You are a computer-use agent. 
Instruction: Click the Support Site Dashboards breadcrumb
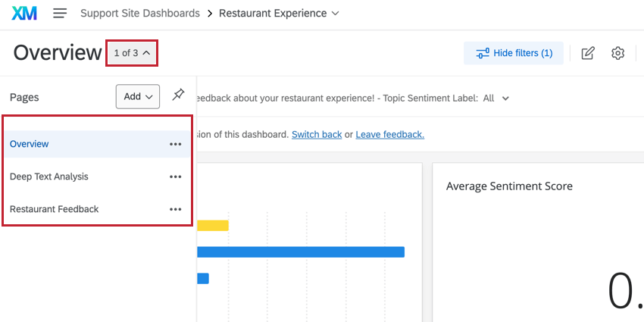pyautogui.click(x=140, y=14)
